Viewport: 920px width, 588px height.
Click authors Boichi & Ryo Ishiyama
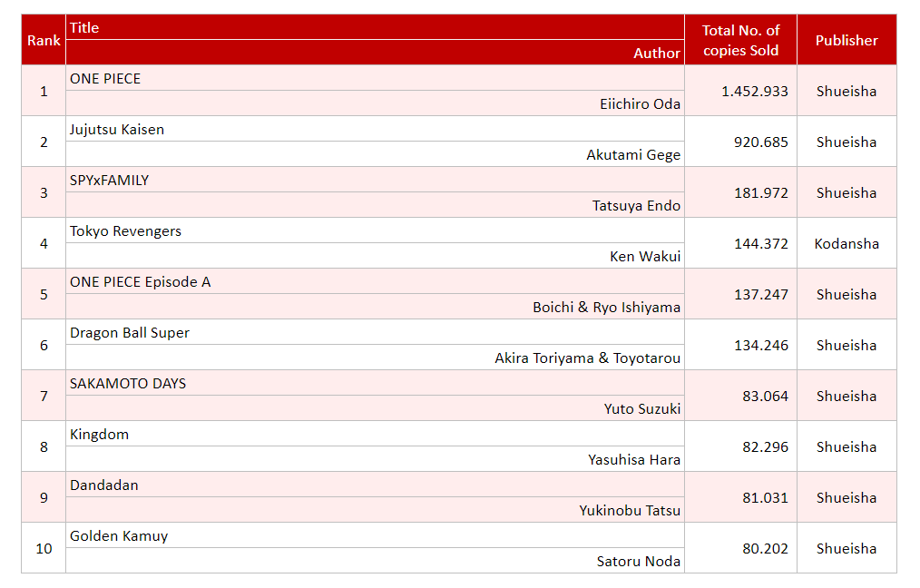click(606, 308)
